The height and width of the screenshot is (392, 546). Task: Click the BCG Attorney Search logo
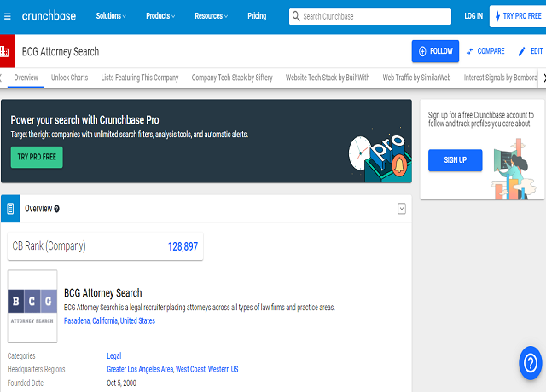tap(32, 306)
